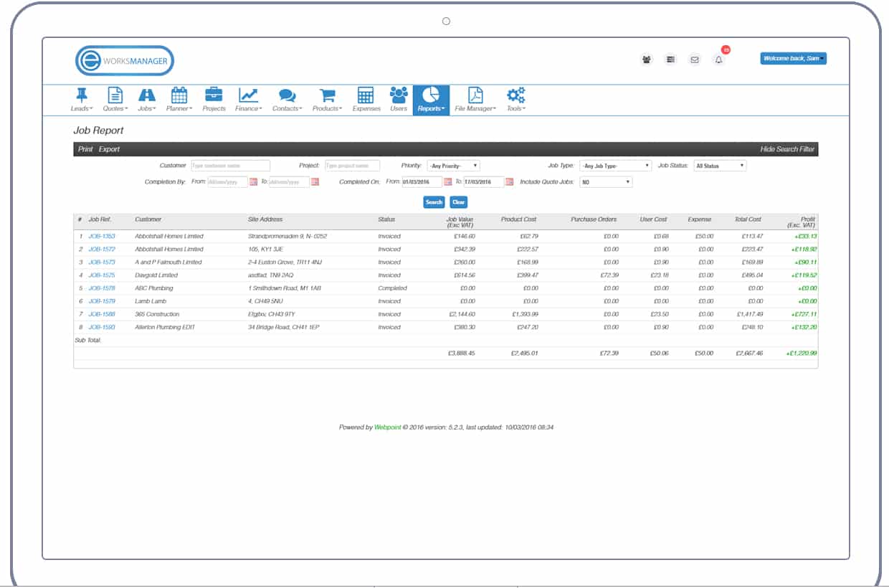
Task: Go to Projects briefcase icon
Action: [x=214, y=95]
